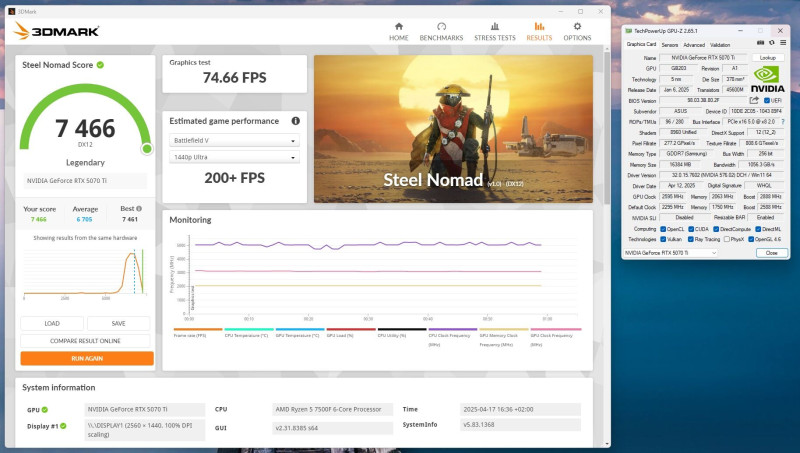This screenshot has height=453, width=800.
Task: Click the AMD Ryzen 5 7500F CPU value
Action: coord(332,409)
